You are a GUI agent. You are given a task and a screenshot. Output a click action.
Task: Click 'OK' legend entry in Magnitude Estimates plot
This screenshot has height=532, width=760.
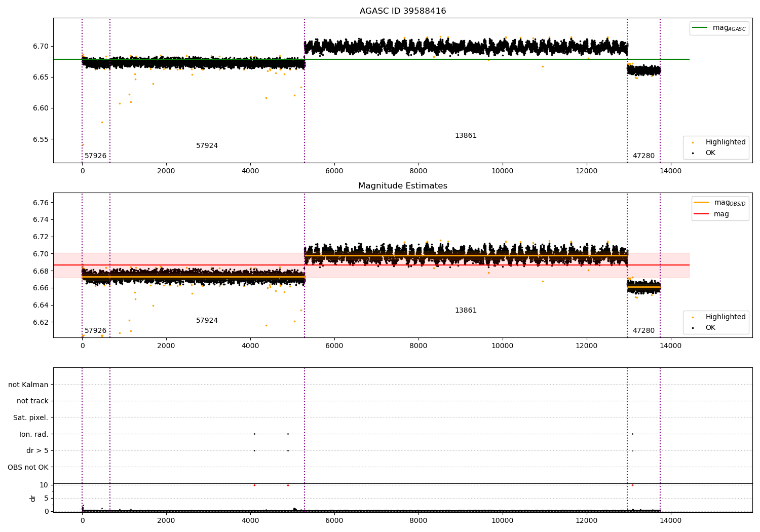[710, 328]
